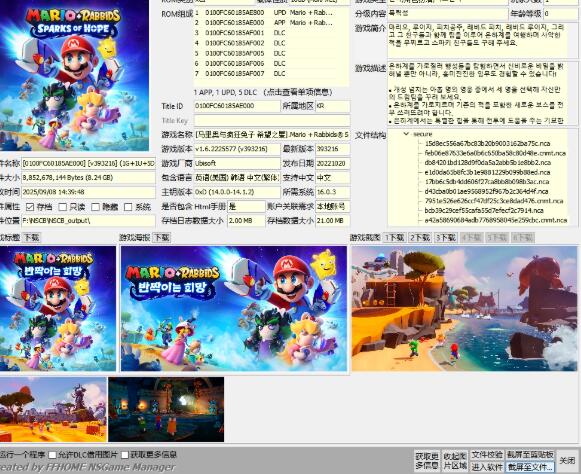Click the 收起图片区域 button
581x474 pixels.
pyautogui.click(x=455, y=461)
